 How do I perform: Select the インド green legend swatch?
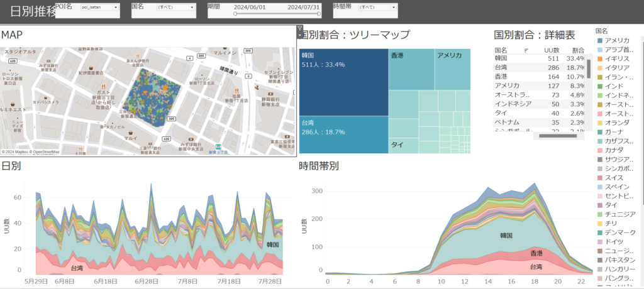click(599, 85)
